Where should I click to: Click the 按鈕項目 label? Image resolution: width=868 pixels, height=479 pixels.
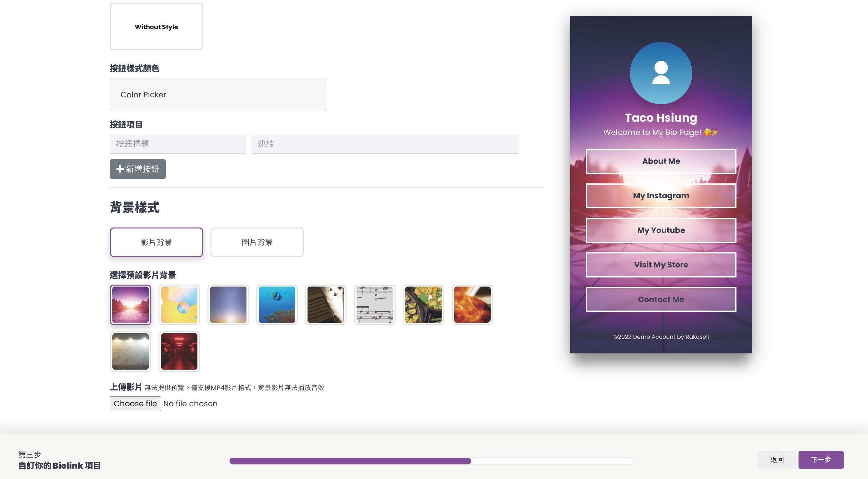pyautogui.click(x=126, y=125)
